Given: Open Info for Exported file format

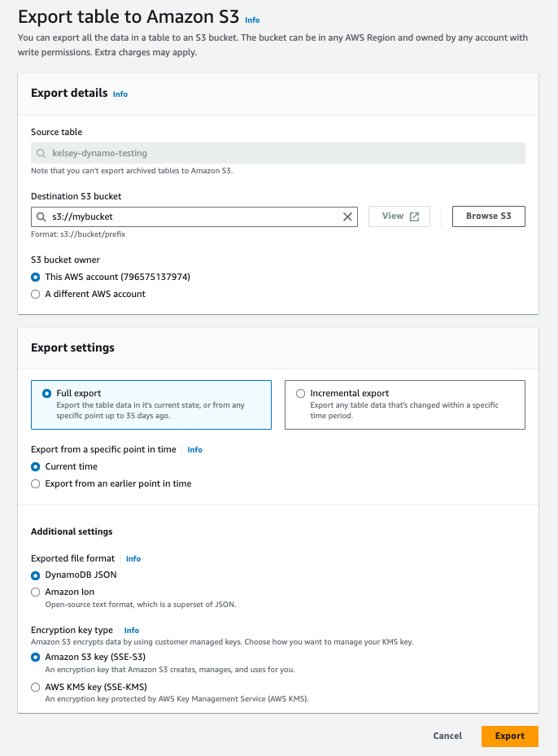Looking at the screenshot, I should 133,558.
